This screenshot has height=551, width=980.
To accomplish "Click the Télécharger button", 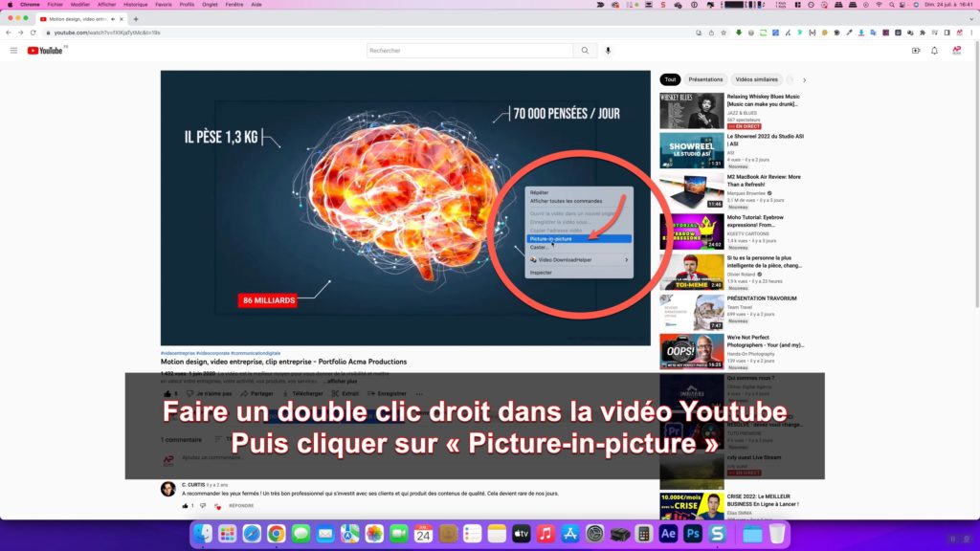I will coord(302,393).
